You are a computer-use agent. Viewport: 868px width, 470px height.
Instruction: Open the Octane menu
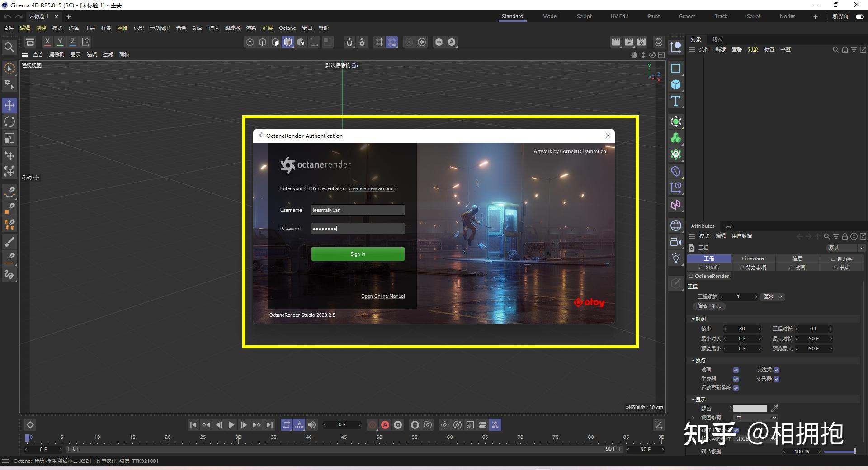click(287, 28)
